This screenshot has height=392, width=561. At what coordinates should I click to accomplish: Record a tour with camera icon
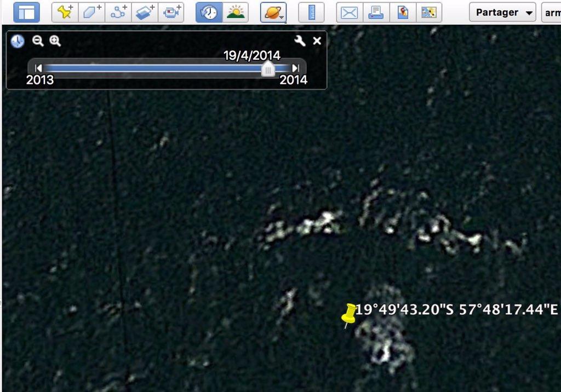pyautogui.click(x=171, y=13)
